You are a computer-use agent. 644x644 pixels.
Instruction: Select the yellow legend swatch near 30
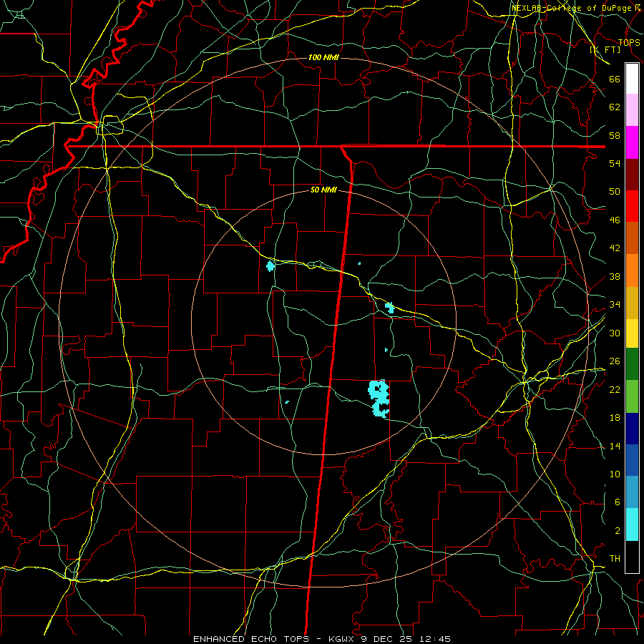pyautogui.click(x=632, y=333)
